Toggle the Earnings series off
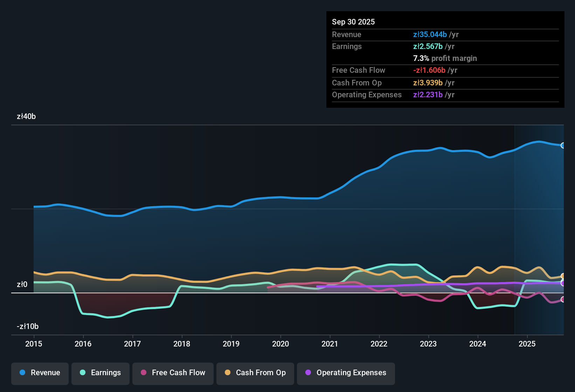Viewport: 575px width, 392px height. tap(101, 373)
